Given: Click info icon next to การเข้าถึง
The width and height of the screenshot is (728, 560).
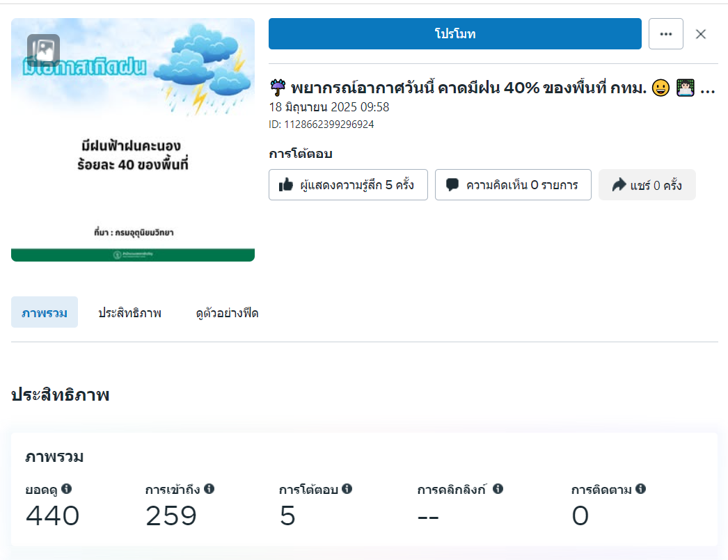Looking at the screenshot, I should [209, 489].
